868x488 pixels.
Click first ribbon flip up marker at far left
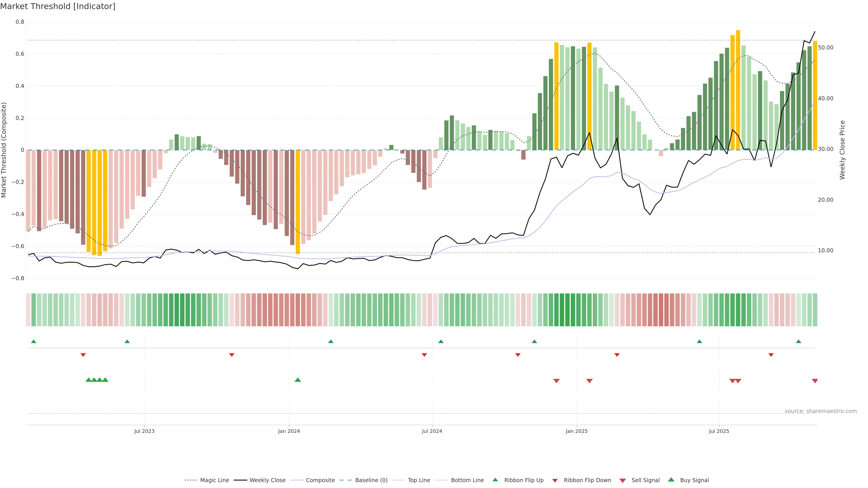tap(33, 342)
